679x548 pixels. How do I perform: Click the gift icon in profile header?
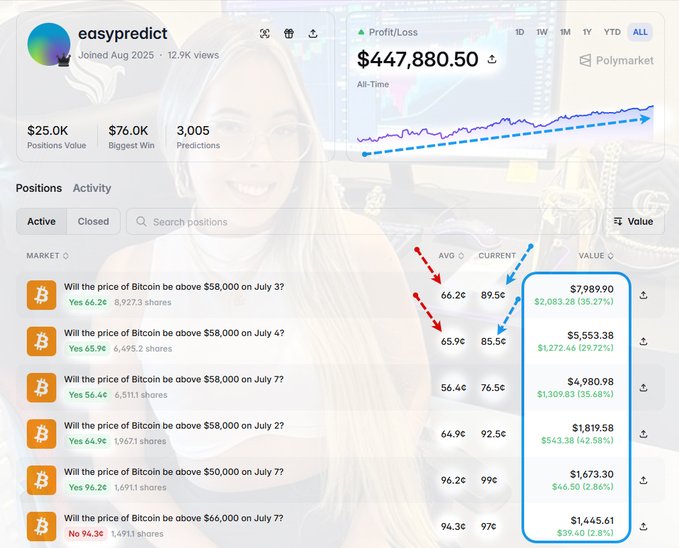tap(289, 33)
